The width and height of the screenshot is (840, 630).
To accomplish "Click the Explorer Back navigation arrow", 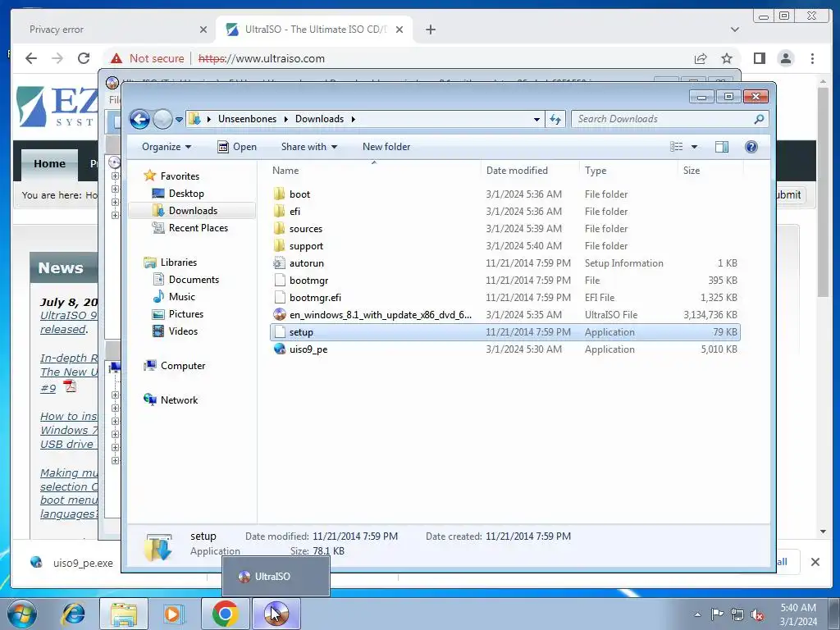I will pyautogui.click(x=139, y=119).
